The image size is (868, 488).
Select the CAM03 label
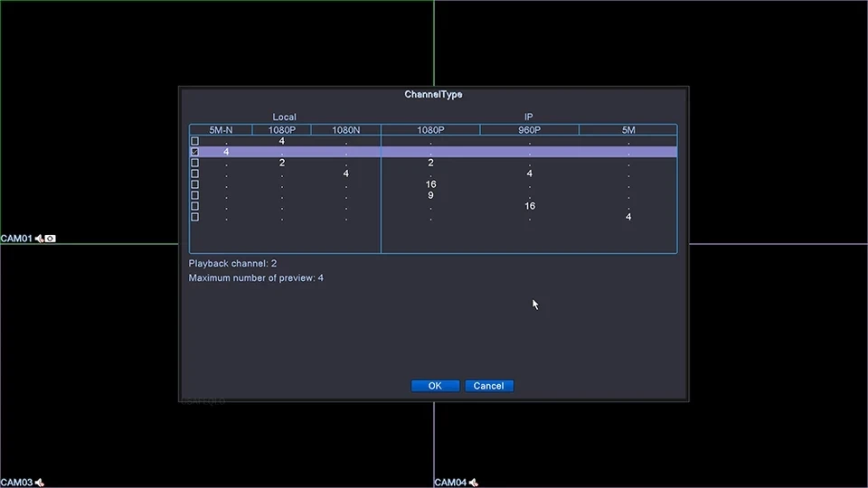(x=16, y=483)
